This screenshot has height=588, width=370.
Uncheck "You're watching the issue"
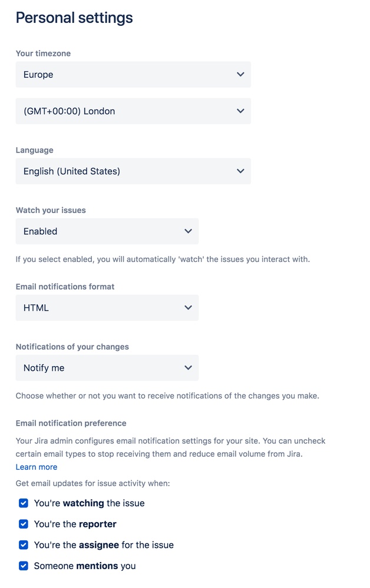(23, 503)
